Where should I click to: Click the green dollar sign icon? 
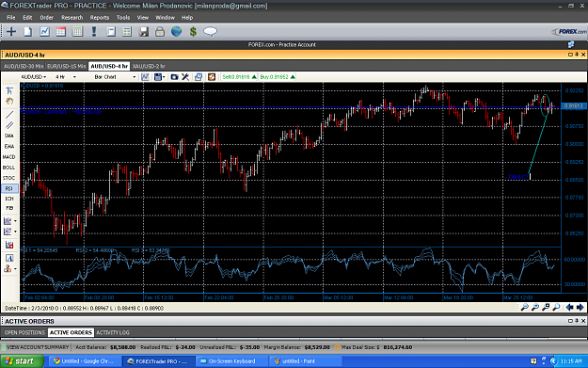pyautogui.click(x=193, y=31)
